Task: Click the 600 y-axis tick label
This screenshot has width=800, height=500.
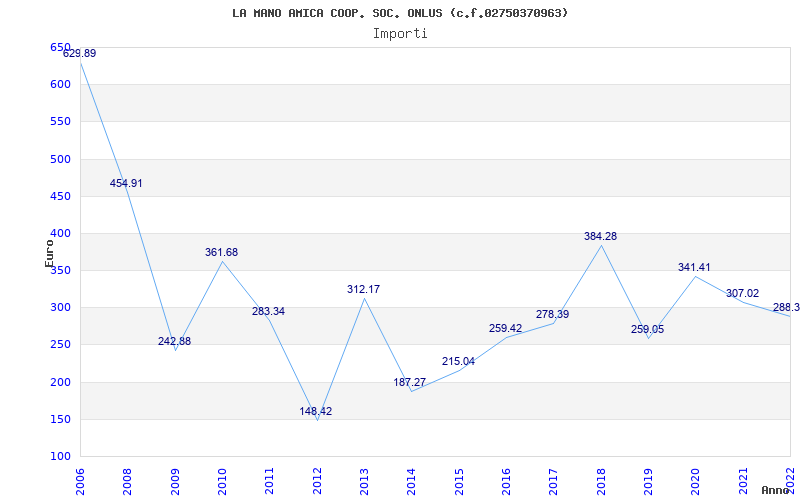Action: 60,85
